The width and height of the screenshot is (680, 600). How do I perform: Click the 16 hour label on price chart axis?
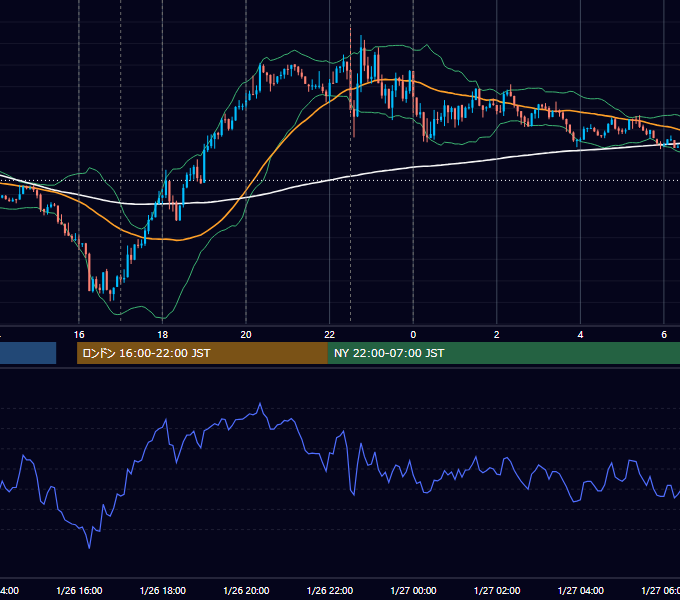(79, 335)
